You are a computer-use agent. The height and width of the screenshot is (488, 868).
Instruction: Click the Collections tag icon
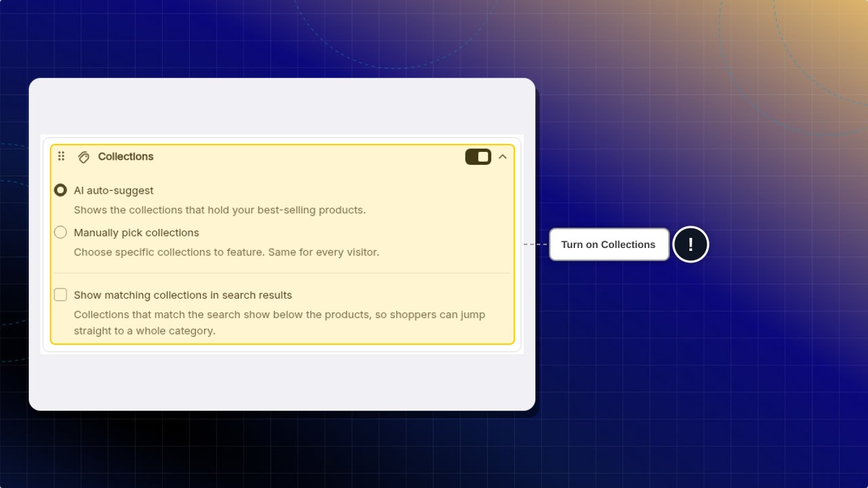coord(84,157)
